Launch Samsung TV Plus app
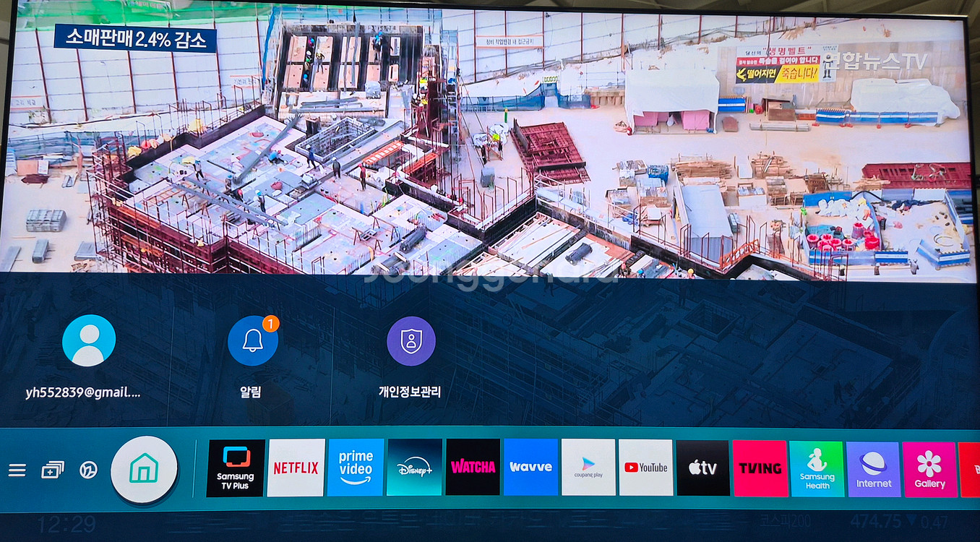Image resolution: width=980 pixels, height=542 pixels. (x=236, y=468)
